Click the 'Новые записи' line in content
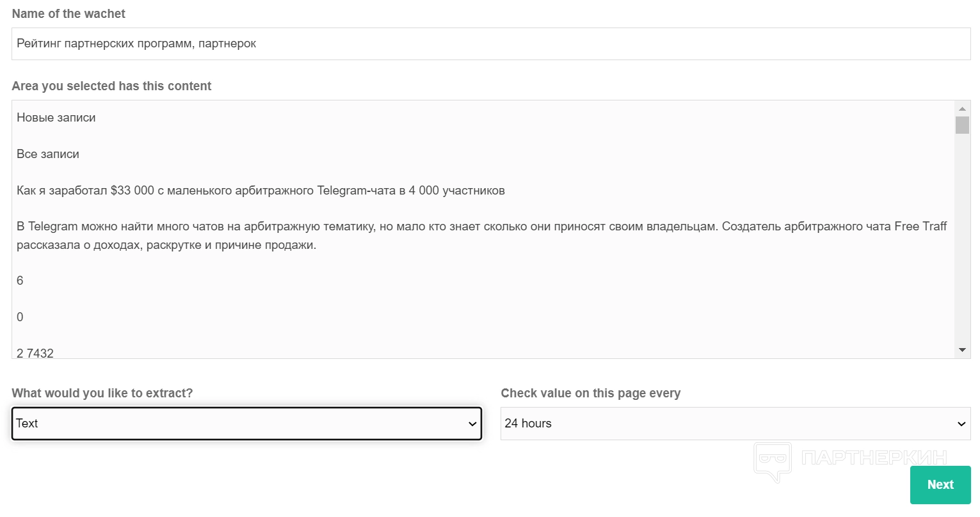The height and width of the screenshot is (517, 980). coord(56,118)
